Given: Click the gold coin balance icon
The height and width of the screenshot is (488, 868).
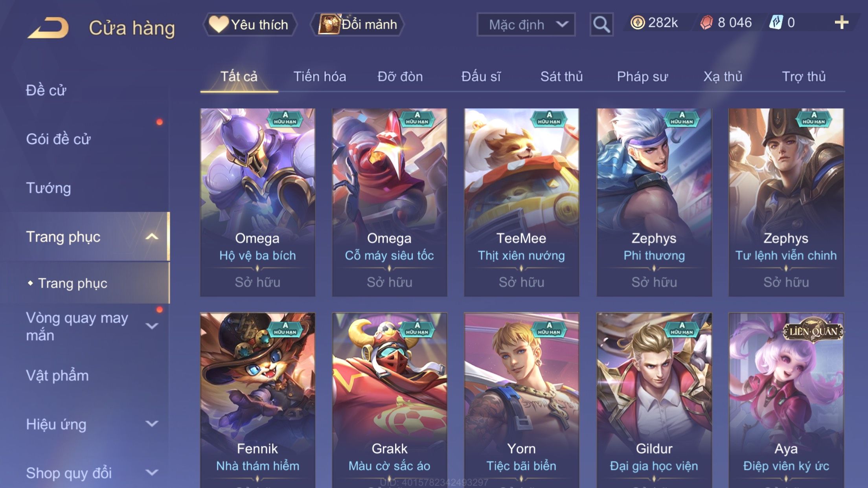Looking at the screenshot, I should (x=638, y=22).
